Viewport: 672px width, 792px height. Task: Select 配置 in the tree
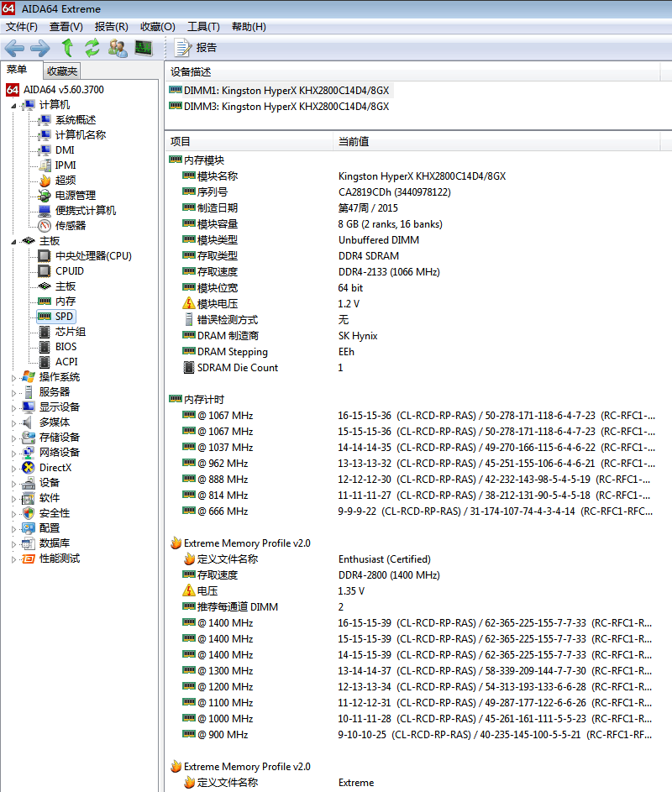click(x=49, y=528)
